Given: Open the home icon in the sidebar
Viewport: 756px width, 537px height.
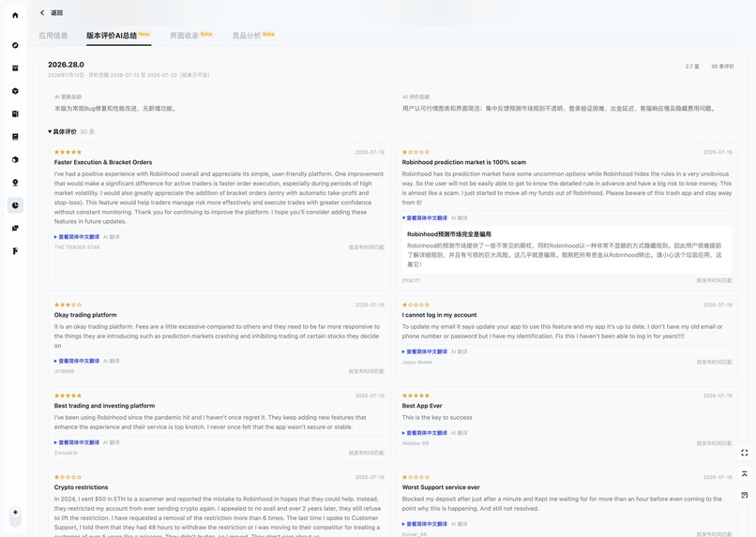Looking at the screenshot, I should tap(15, 15).
